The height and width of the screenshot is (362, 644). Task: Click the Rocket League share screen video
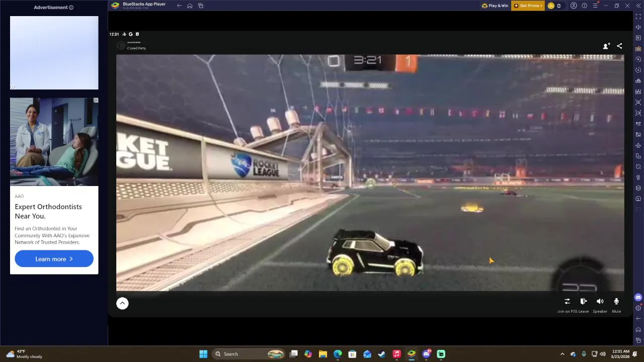[370, 172]
